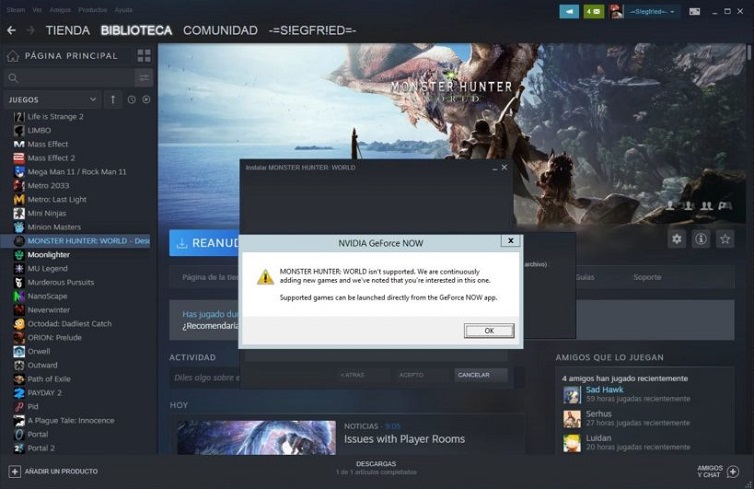
Task: Open the game settings gear icon
Action: point(677,239)
